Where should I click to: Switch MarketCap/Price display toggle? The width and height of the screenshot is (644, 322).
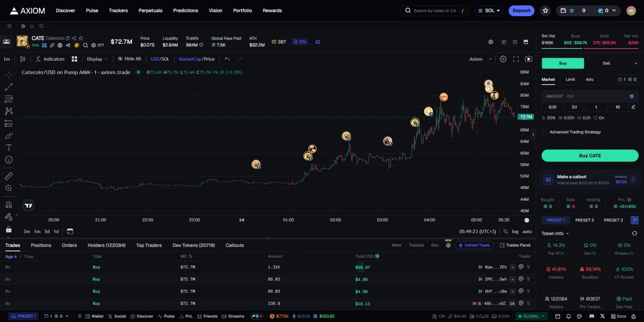(197, 59)
